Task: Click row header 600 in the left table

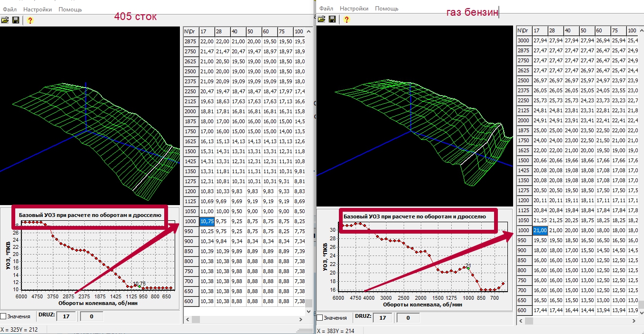Action: [191, 301]
